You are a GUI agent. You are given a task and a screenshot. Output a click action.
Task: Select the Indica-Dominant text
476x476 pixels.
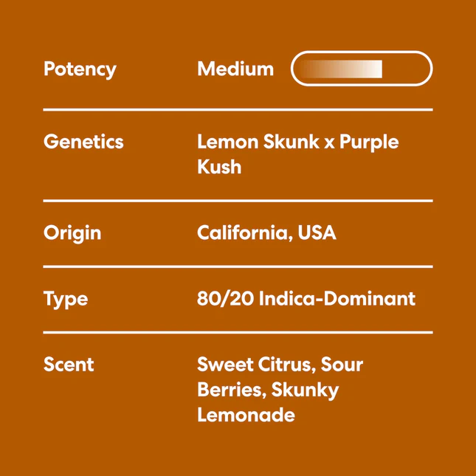click(337, 299)
